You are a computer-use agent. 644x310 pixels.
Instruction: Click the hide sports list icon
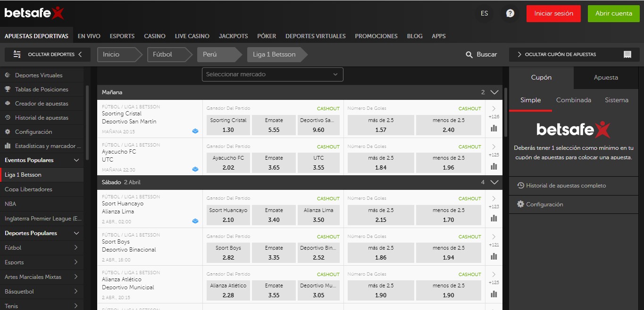pos(17,54)
